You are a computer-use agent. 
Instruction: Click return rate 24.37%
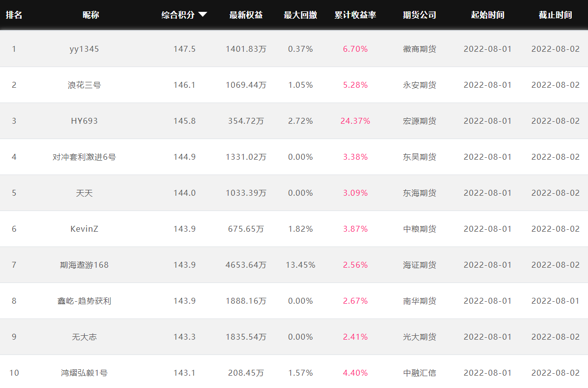pyautogui.click(x=355, y=121)
